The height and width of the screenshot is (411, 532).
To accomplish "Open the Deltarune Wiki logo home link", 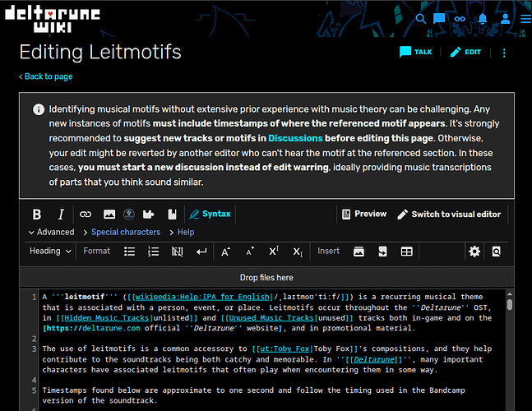I will 53,19.
